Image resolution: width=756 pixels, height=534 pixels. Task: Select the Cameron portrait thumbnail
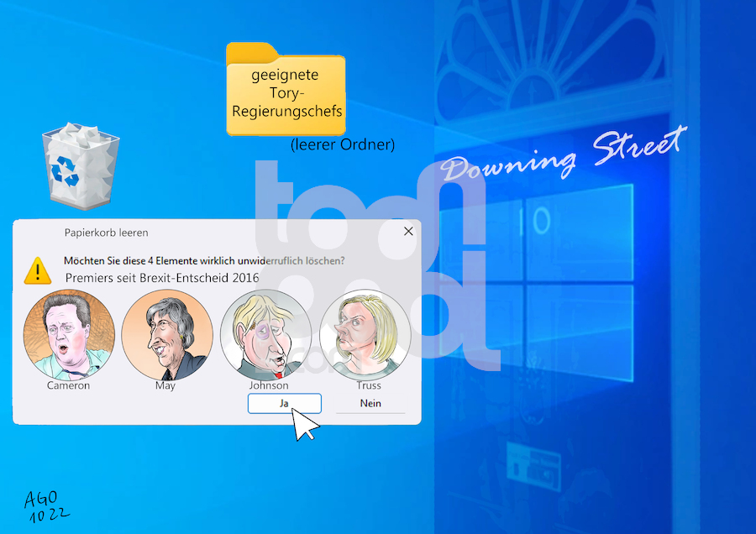tap(69, 336)
